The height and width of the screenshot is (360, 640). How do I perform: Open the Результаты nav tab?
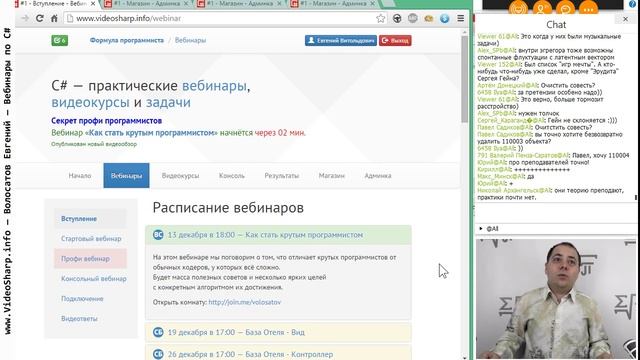coord(282,176)
